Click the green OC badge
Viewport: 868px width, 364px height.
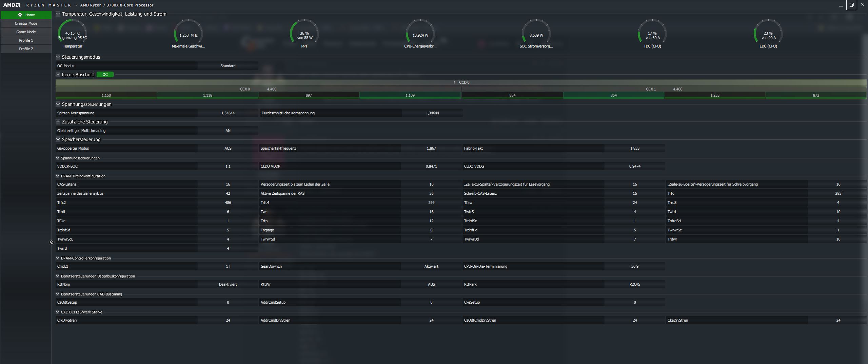click(105, 75)
